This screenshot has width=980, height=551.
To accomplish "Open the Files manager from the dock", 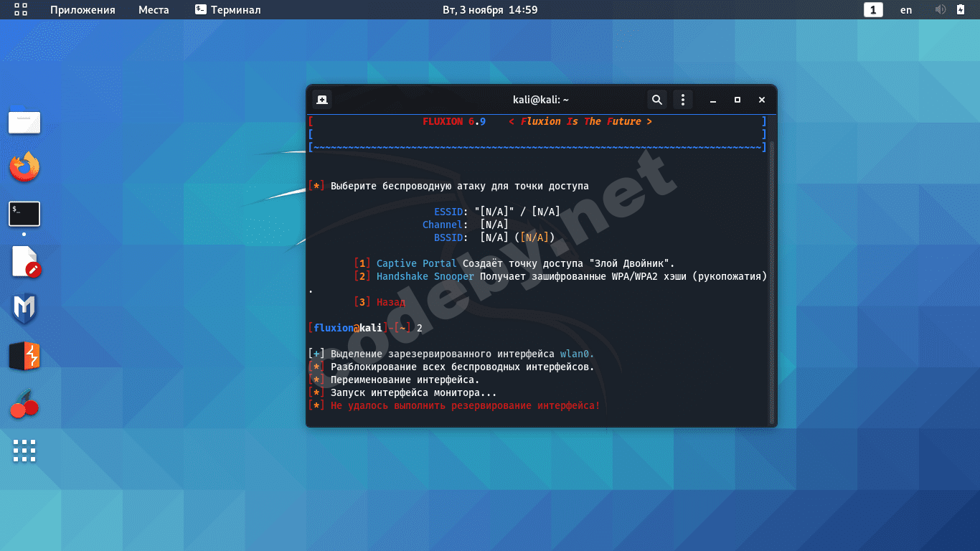I will click(24, 122).
